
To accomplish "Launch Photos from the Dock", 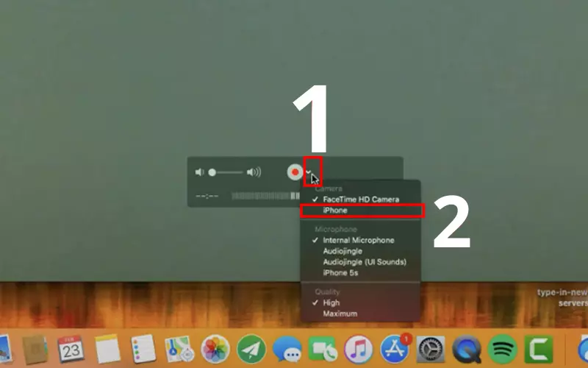I will pyautogui.click(x=215, y=349).
